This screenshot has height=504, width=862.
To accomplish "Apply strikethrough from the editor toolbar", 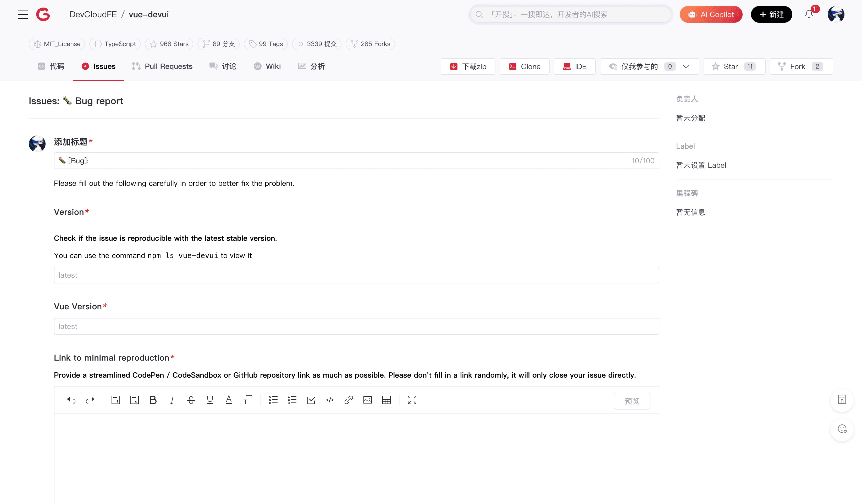I will click(191, 400).
